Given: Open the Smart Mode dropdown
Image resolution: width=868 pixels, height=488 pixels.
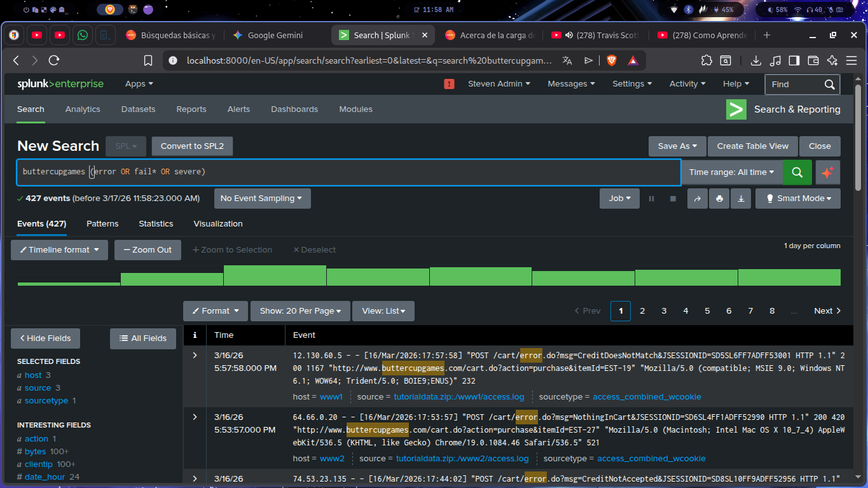Looking at the screenshot, I should 797,199.
